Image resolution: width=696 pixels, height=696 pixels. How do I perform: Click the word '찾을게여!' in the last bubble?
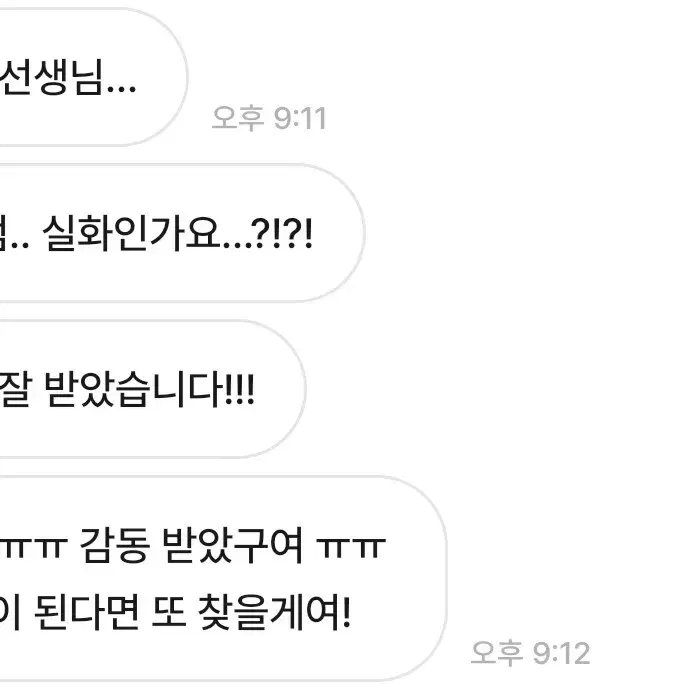pos(274,613)
